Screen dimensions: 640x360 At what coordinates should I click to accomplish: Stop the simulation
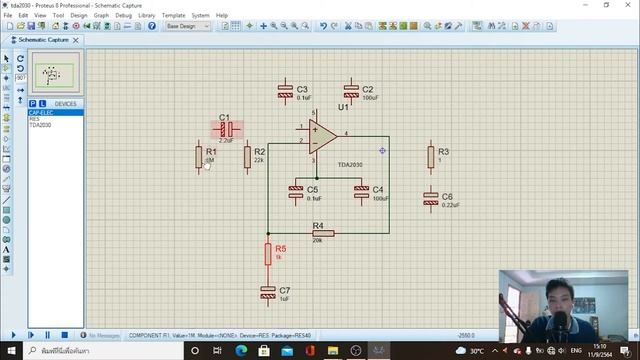pyautogui.click(x=64, y=335)
